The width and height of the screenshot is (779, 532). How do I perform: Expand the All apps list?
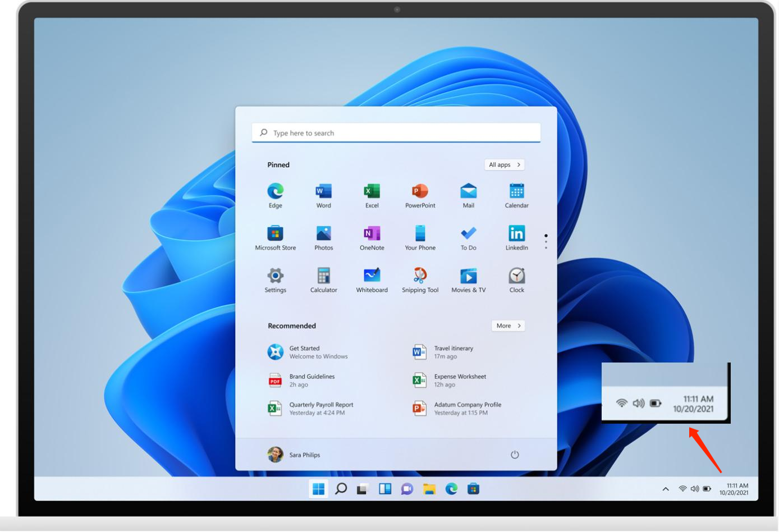(x=504, y=165)
